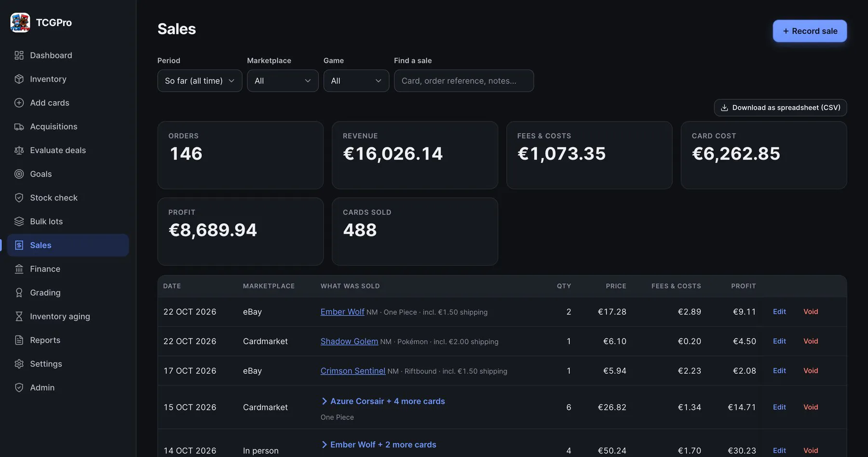Screen dimensions: 868x457
Task: Click the TCGPro logo icon
Action: [20, 23]
